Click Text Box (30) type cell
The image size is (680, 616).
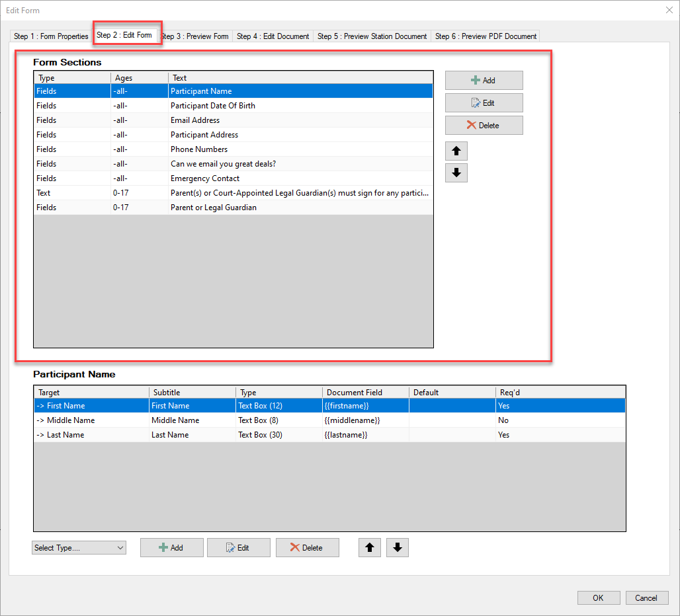tap(279, 434)
